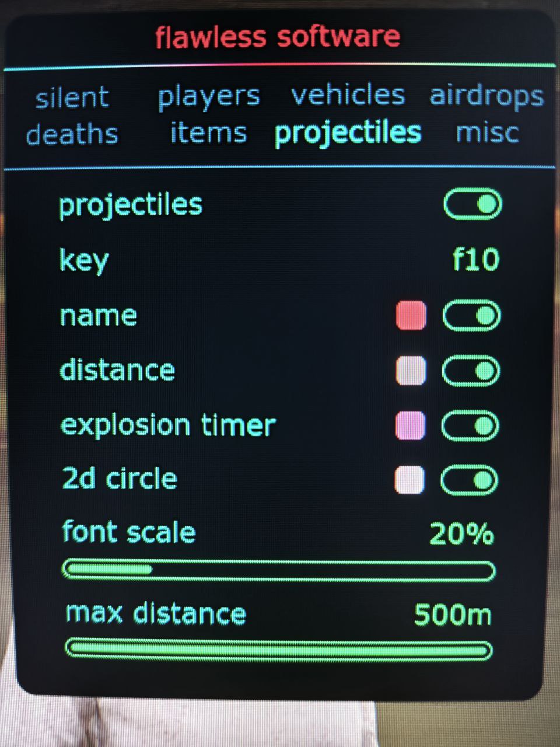Select the vehicles tab
560x747 pixels.
348,96
